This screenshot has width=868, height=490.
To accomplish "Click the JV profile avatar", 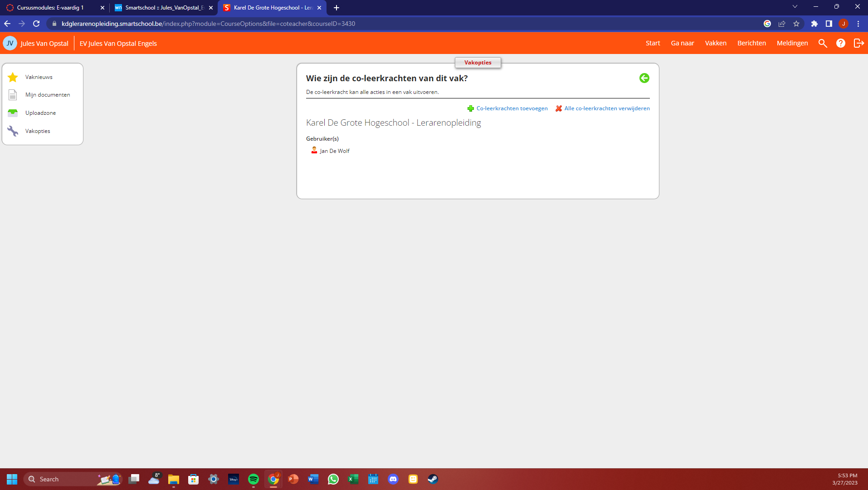I will pos(10,43).
